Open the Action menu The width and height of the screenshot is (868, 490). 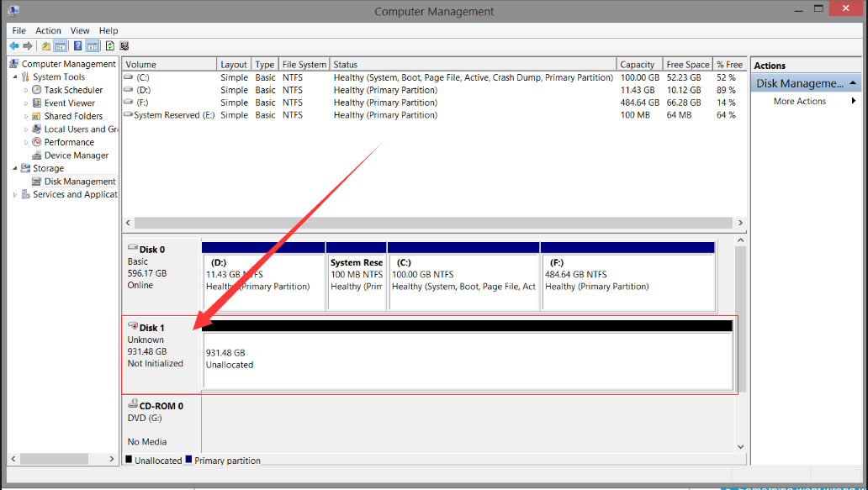(48, 30)
